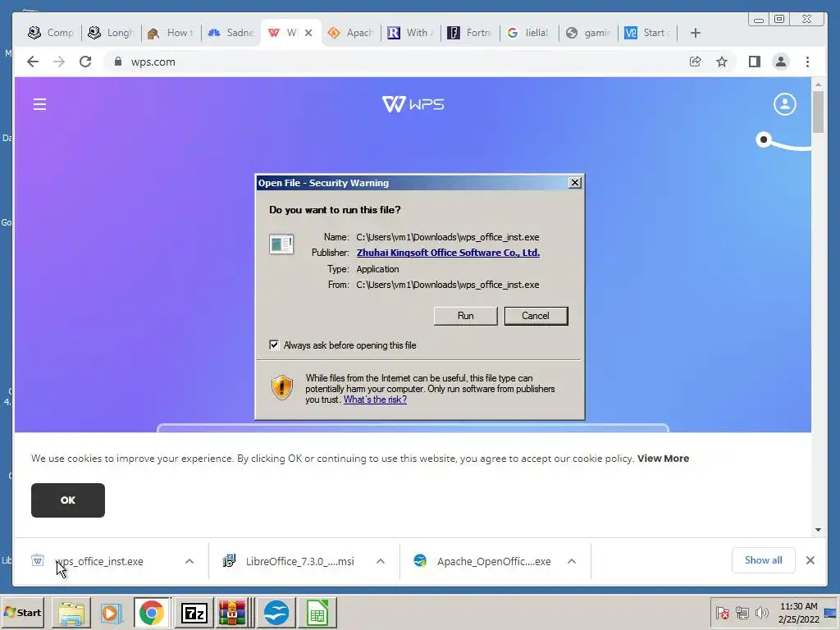This screenshot has width=840, height=630.
Task: Switch to the gamin tab
Action: 588,33
